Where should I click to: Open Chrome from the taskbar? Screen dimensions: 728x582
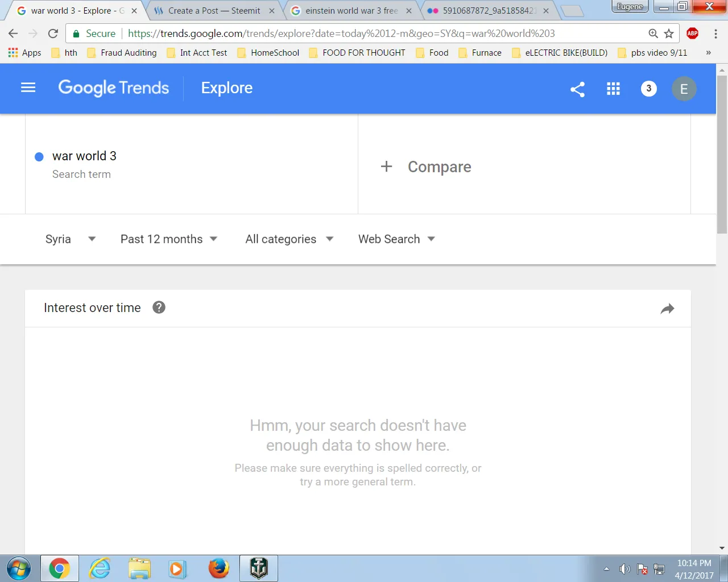(x=59, y=568)
